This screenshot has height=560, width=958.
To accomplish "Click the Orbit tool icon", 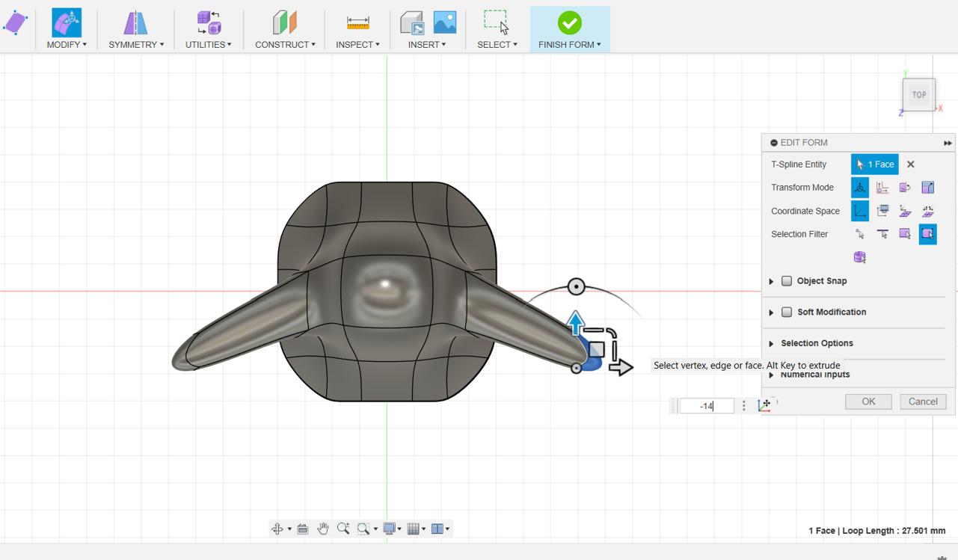I will 277,529.
